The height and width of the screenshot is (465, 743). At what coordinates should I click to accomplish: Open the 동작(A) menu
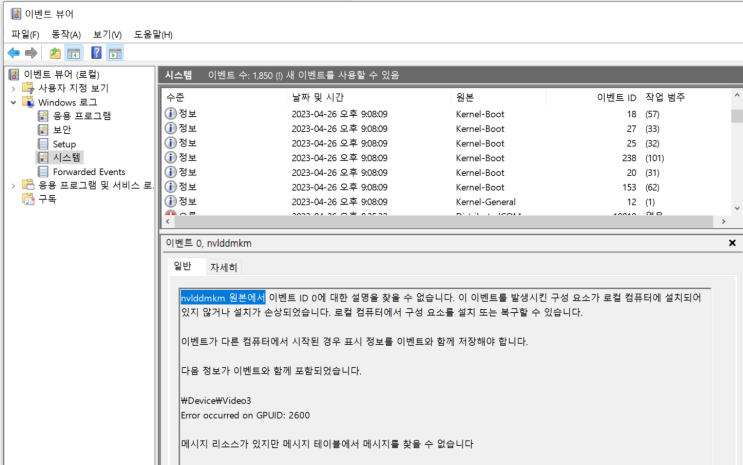click(x=66, y=35)
